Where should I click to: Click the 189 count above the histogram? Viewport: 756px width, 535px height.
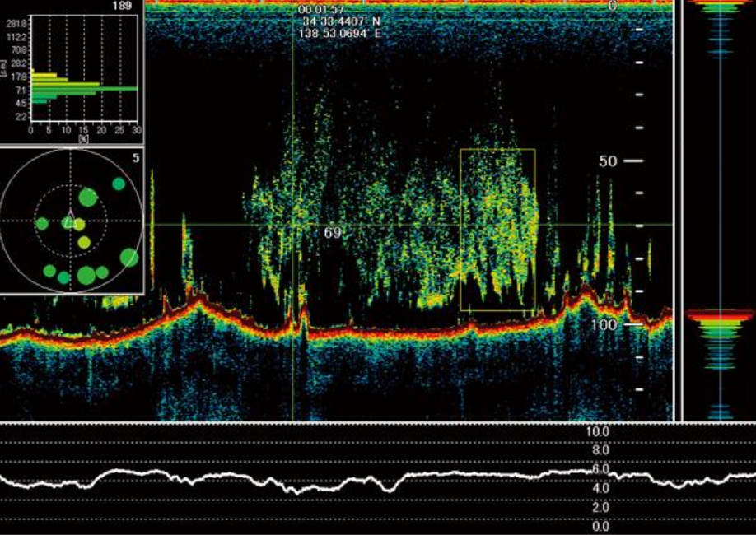click(x=123, y=6)
